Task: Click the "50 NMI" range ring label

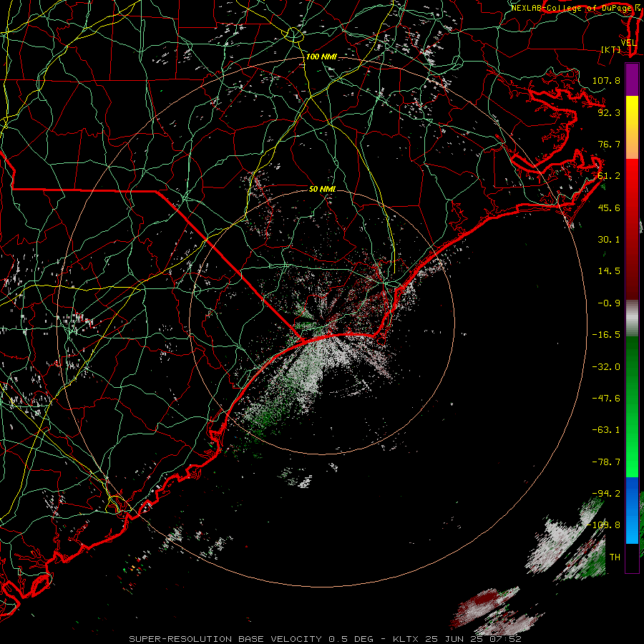Action: (x=323, y=189)
